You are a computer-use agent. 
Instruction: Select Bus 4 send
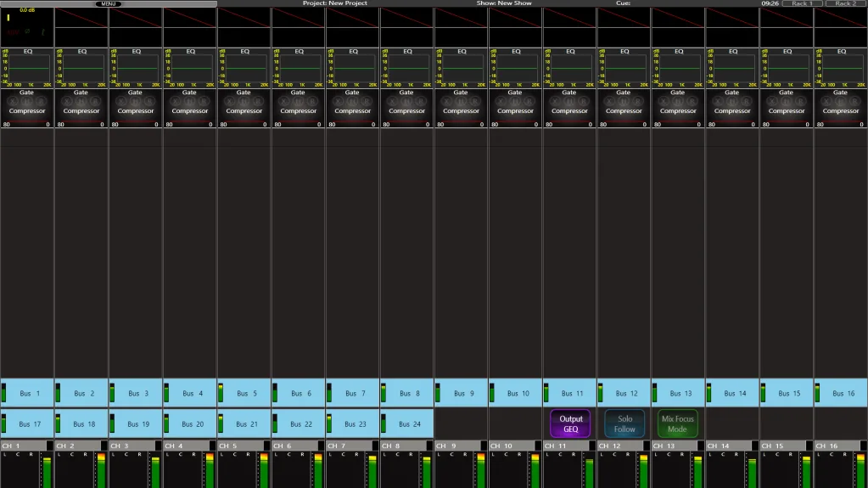[x=190, y=393]
